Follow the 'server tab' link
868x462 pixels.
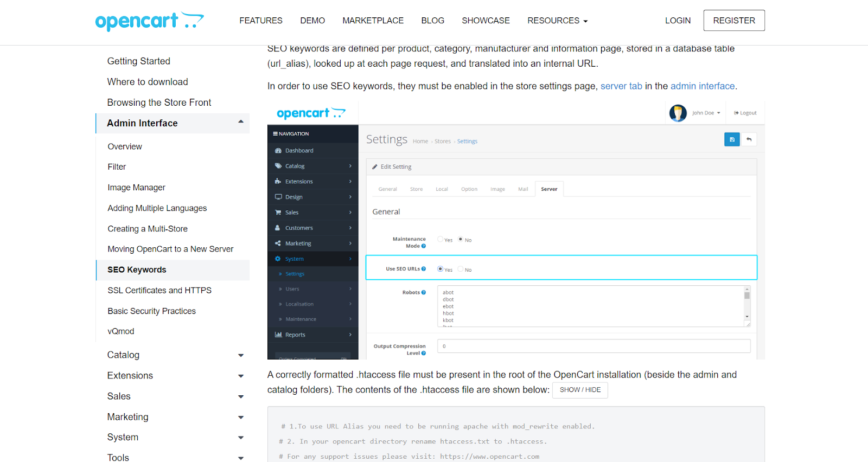pyautogui.click(x=621, y=86)
